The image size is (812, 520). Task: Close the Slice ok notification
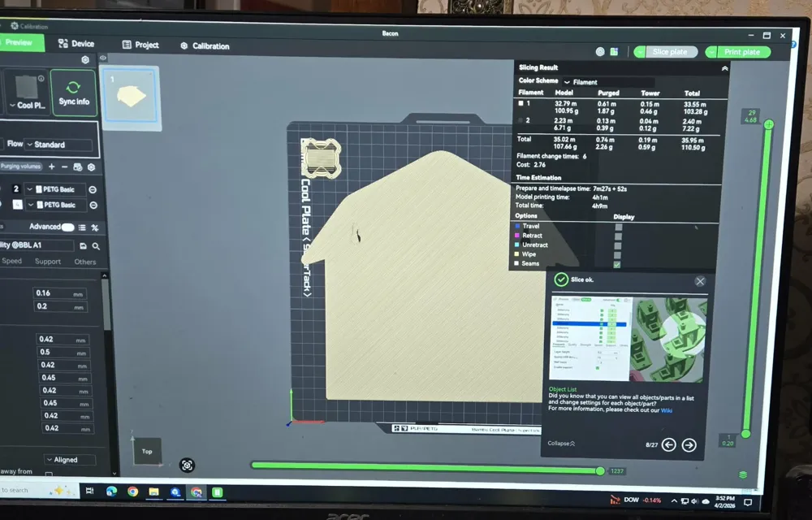pyautogui.click(x=700, y=281)
